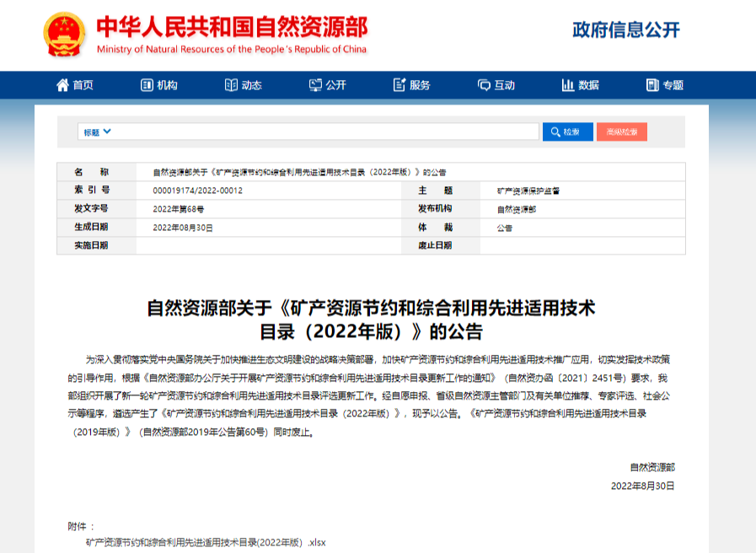Click the 服务 document-edit icon
This screenshot has height=553, width=756.
[x=399, y=85]
